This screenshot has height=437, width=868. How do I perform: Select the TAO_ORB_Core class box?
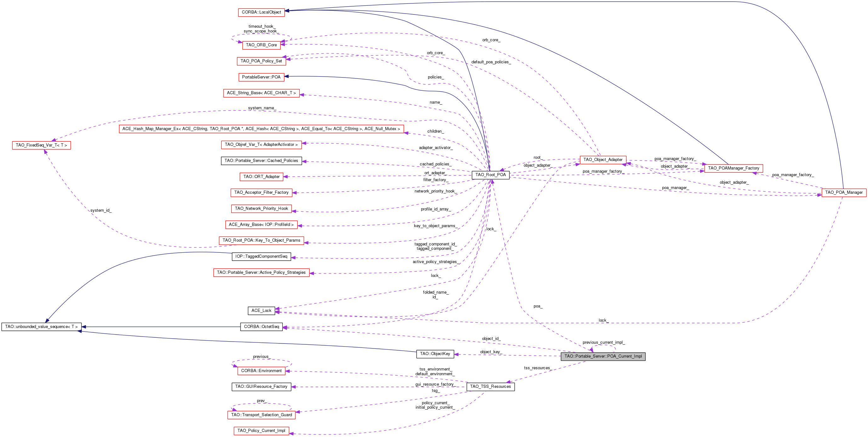click(x=261, y=45)
